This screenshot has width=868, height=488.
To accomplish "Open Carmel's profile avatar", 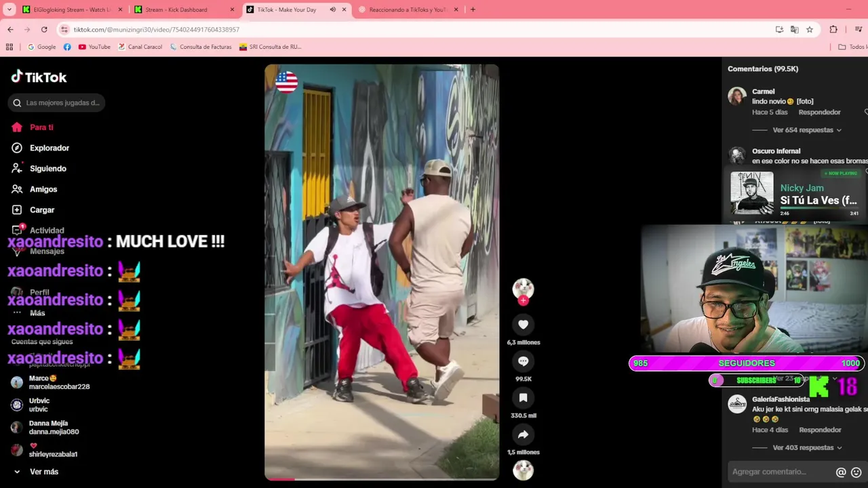I will (x=737, y=96).
